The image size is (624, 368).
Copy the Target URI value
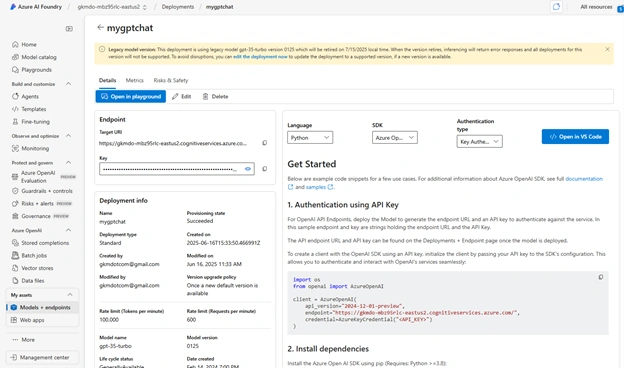coord(265,143)
